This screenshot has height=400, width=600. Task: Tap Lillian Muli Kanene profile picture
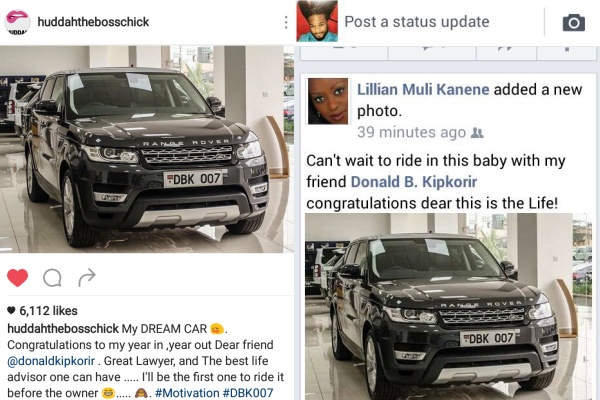click(x=328, y=101)
